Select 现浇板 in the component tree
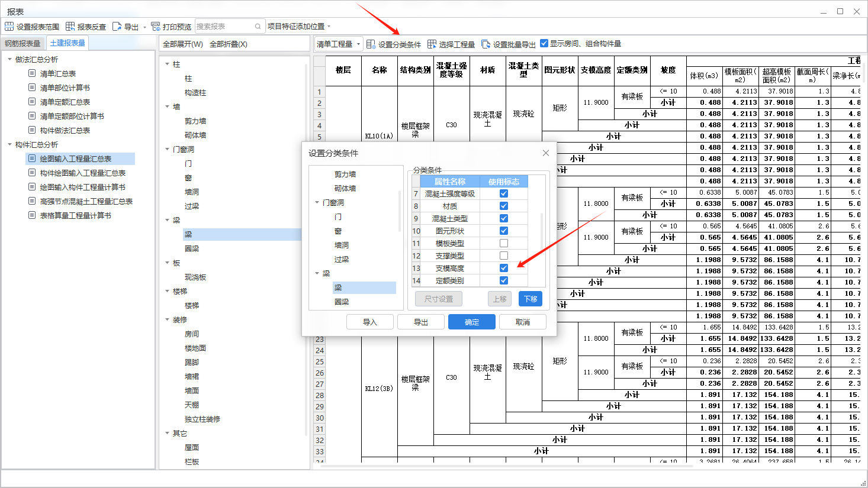Image resolution: width=868 pixels, height=488 pixels. (x=195, y=277)
